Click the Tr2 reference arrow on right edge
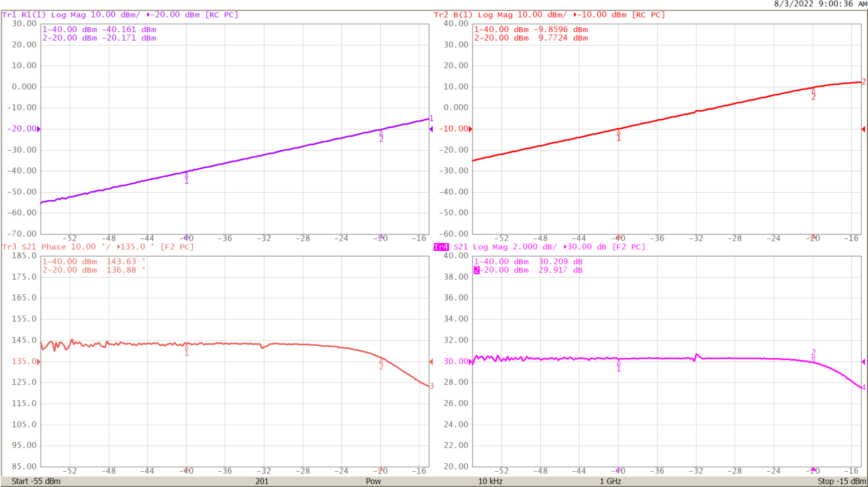This screenshot has width=868, height=487. point(863,129)
